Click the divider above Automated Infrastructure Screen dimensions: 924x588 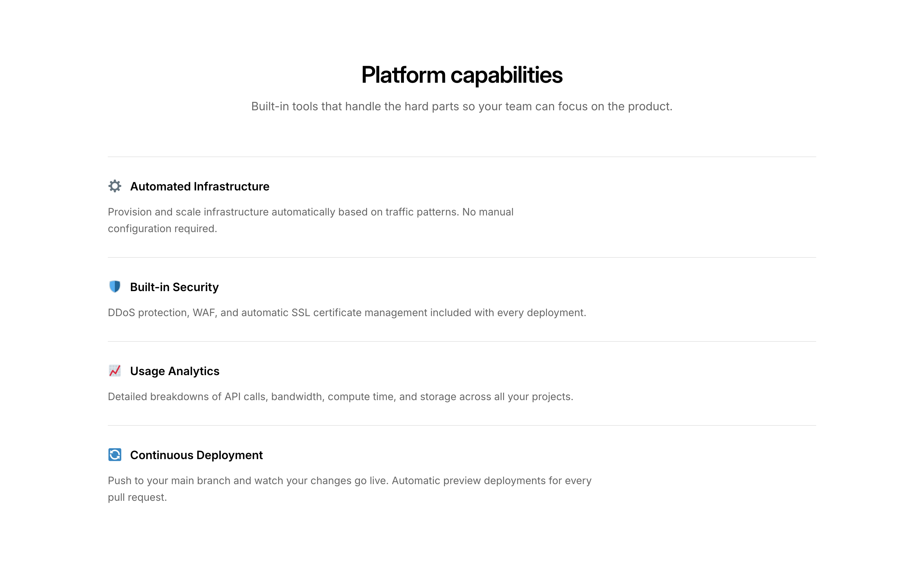click(462, 156)
